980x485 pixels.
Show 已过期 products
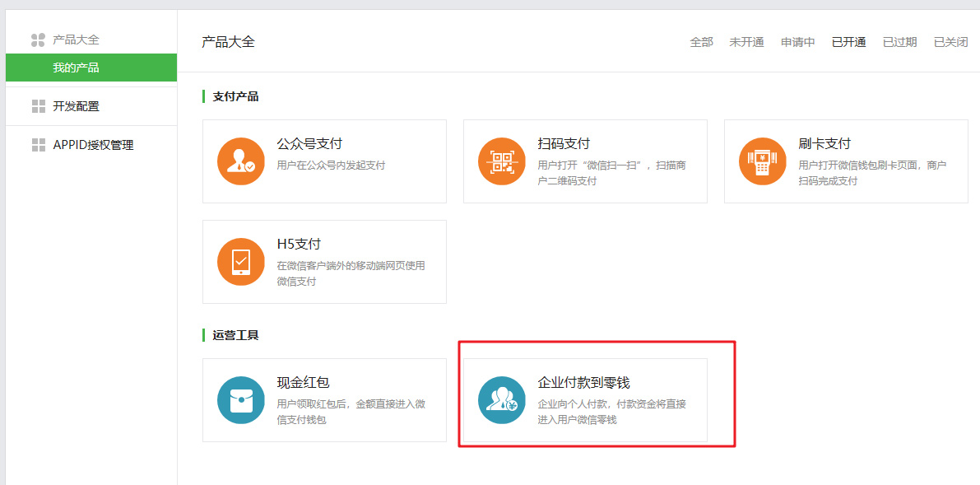point(899,42)
